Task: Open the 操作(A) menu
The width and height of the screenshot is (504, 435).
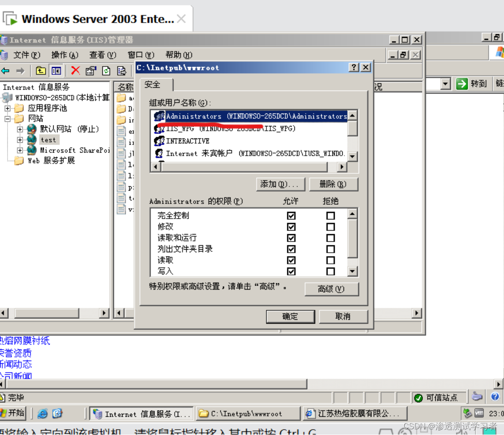Action: point(65,55)
